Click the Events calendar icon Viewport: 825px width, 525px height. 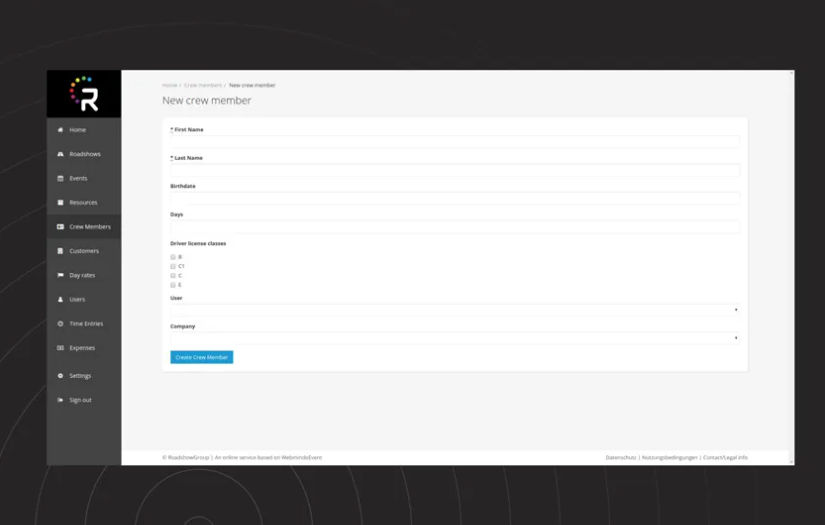(60, 178)
